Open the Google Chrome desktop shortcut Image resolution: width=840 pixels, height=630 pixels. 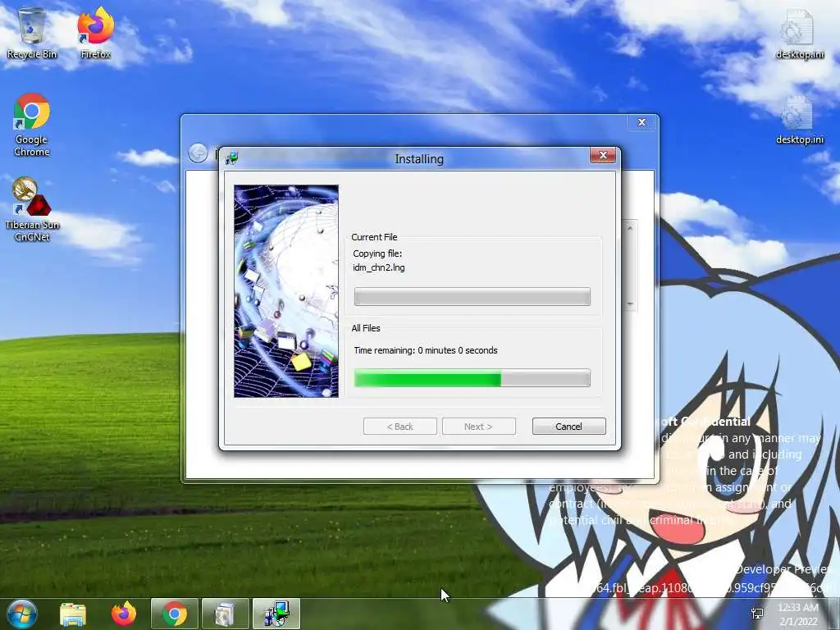[32, 125]
